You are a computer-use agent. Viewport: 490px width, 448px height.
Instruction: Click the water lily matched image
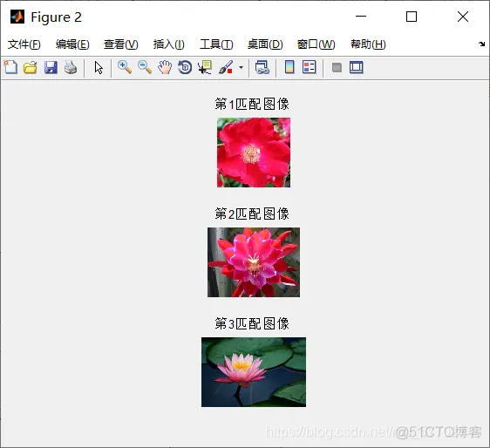tap(254, 372)
